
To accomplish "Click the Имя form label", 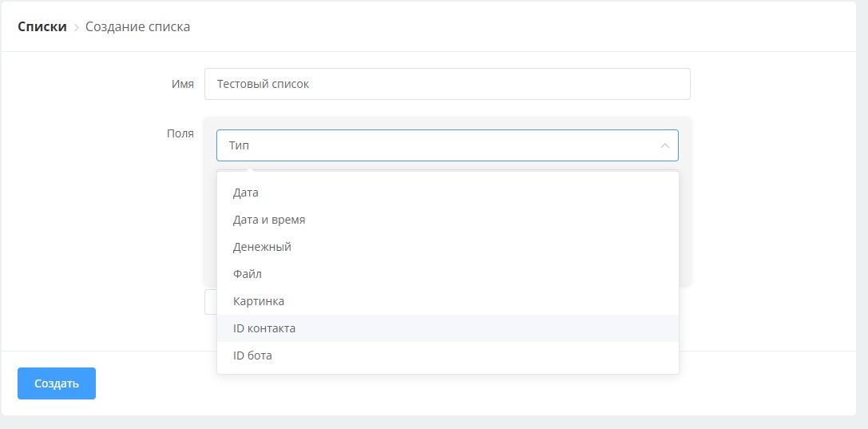I will (182, 84).
